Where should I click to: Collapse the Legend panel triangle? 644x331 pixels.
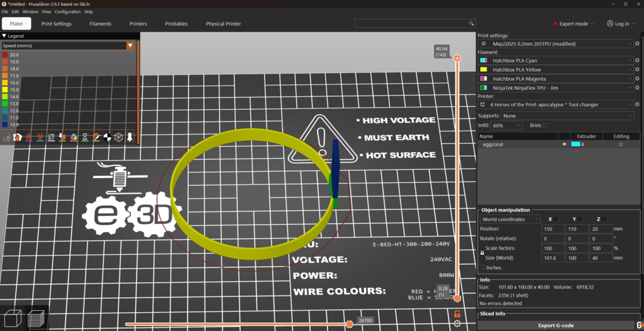[x=4, y=36]
